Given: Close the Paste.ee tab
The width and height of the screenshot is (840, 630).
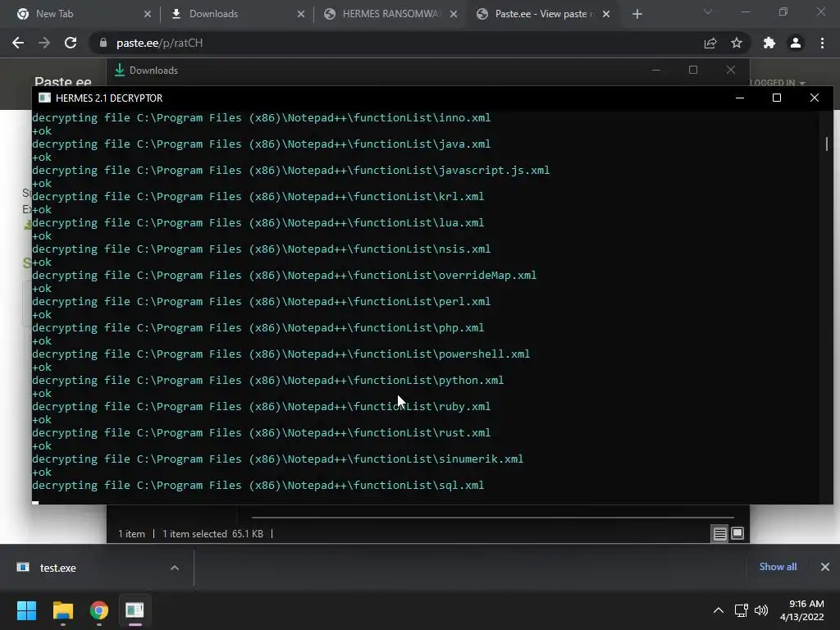Looking at the screenshot, I should coord(606,15).
